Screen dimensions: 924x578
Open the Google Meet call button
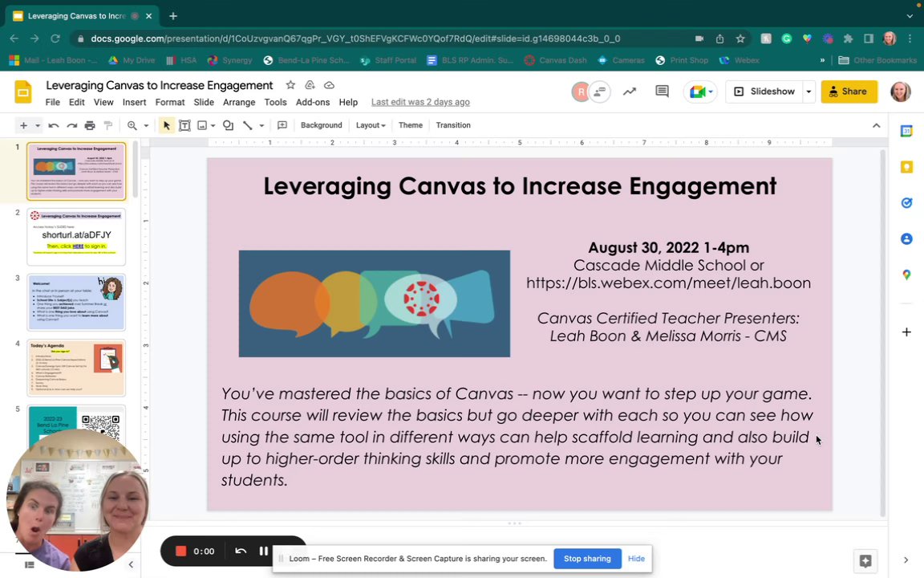(700, 92)
